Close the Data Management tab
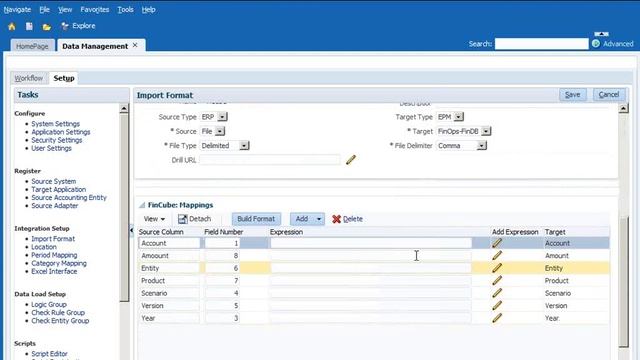Viewport: 640px width, 360px height. pyautogui.click(x=135, y=45)
